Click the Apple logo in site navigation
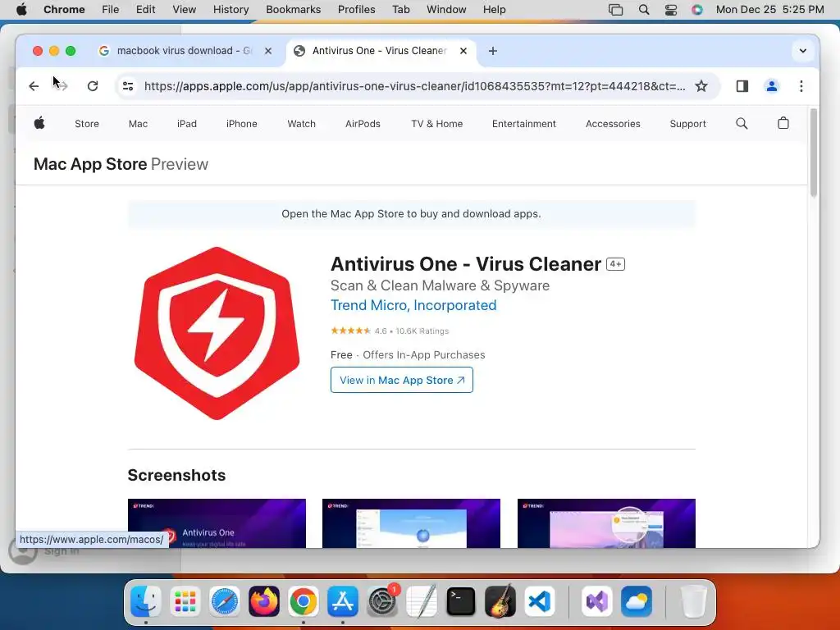 [x=39, y=124]
